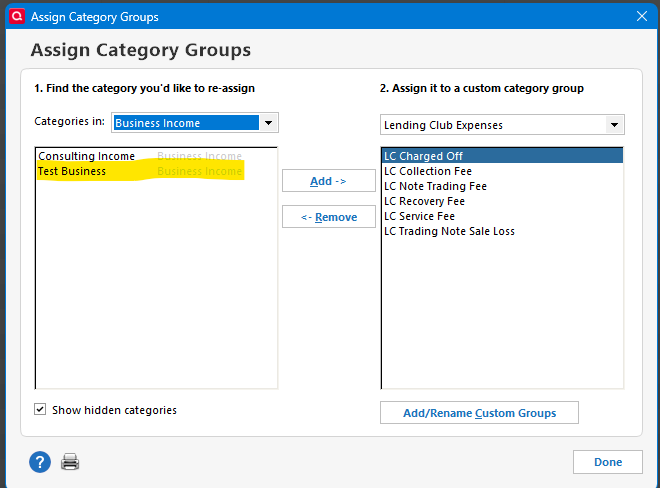Click the Done button
Viewport: 660px width, 488px height.
607,462
